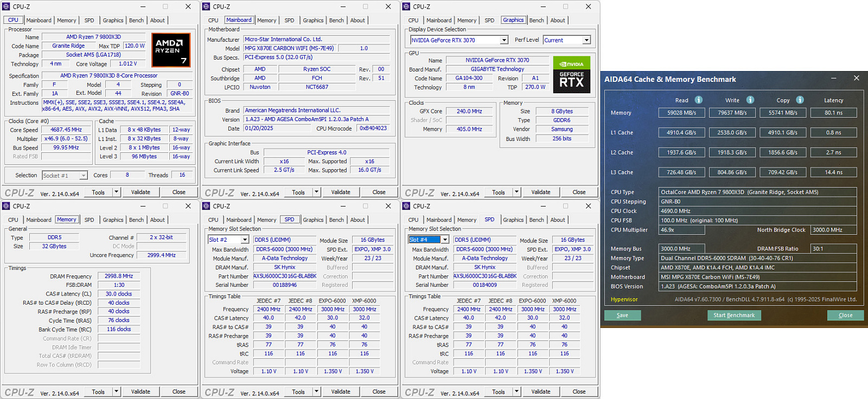Viewport: 868px width, 399px height.
Task: Click Close button in the CPU-Z Mainboard window
Action: point(379,192)
